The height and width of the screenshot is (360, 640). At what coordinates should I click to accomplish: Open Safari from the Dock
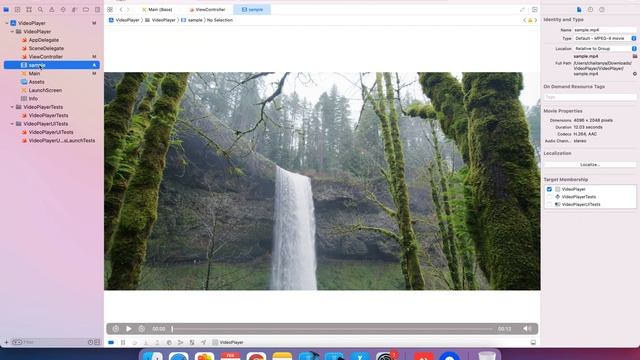tap(178, 355)
